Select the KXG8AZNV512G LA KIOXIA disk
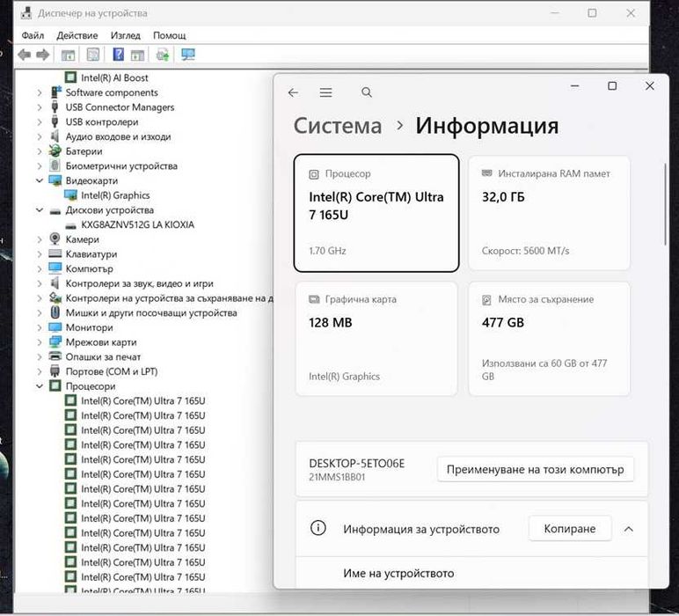 point(137,224)
